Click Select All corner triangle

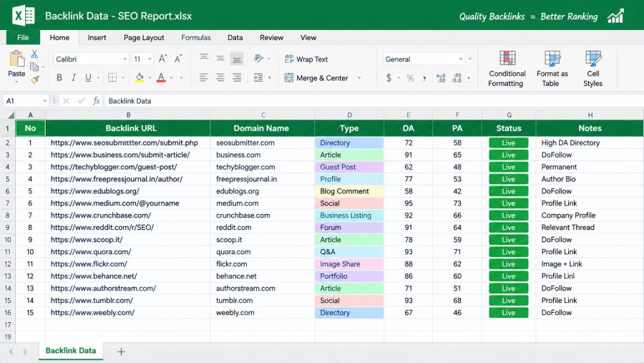click(11, 115)
